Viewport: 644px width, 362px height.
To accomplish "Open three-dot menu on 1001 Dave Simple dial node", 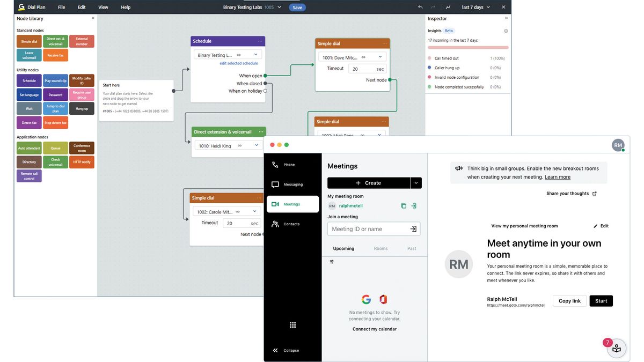I will coord(384,43).
